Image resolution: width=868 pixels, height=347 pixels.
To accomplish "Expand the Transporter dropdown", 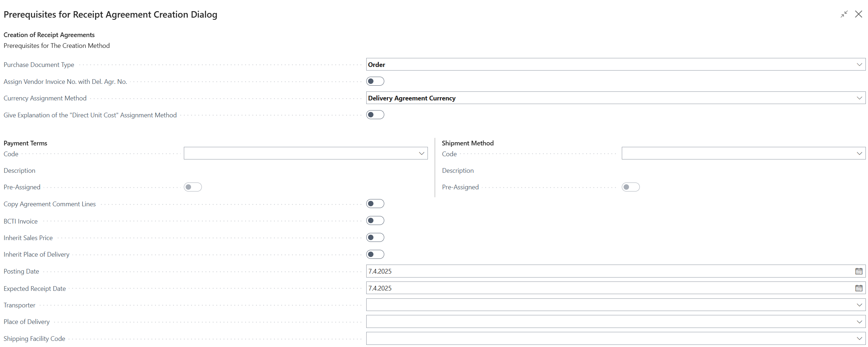I will [x=859, y=305].
